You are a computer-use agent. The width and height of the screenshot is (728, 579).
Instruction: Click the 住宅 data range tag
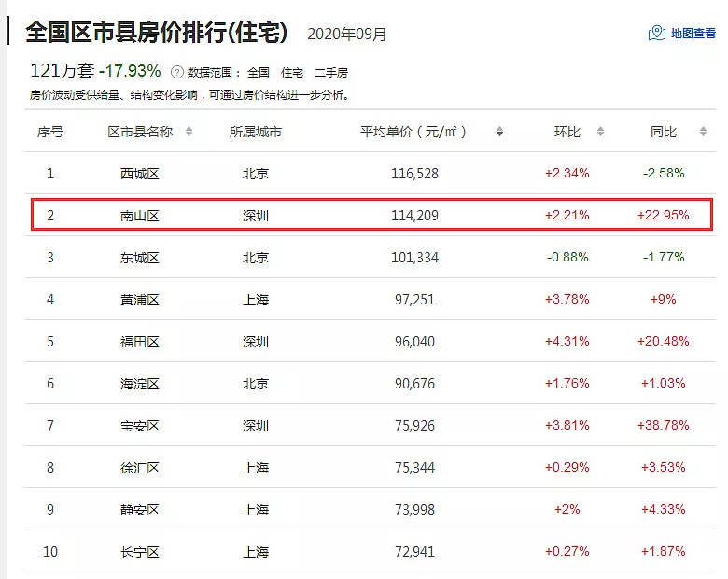292,73
